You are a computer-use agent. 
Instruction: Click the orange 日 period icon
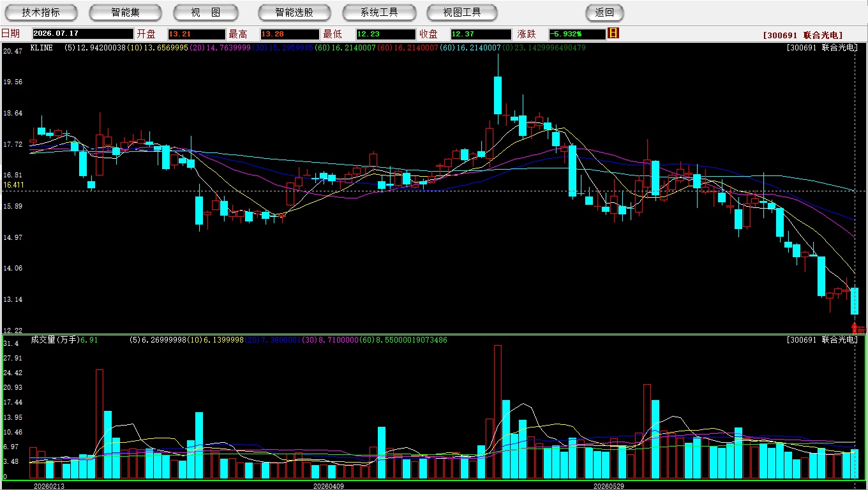pyautogui.click(x=614, y=33)
